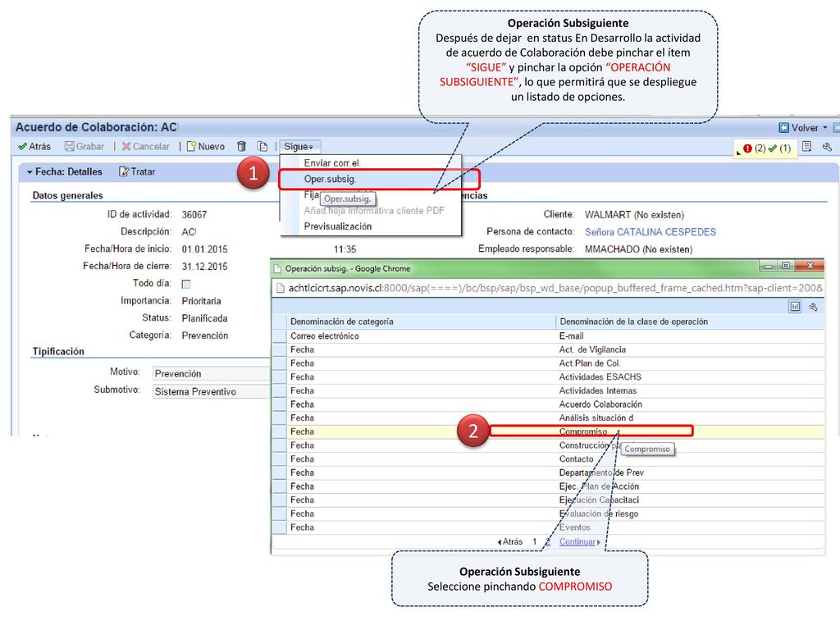Select the E-mail operation row

click(x=548, y=336)
